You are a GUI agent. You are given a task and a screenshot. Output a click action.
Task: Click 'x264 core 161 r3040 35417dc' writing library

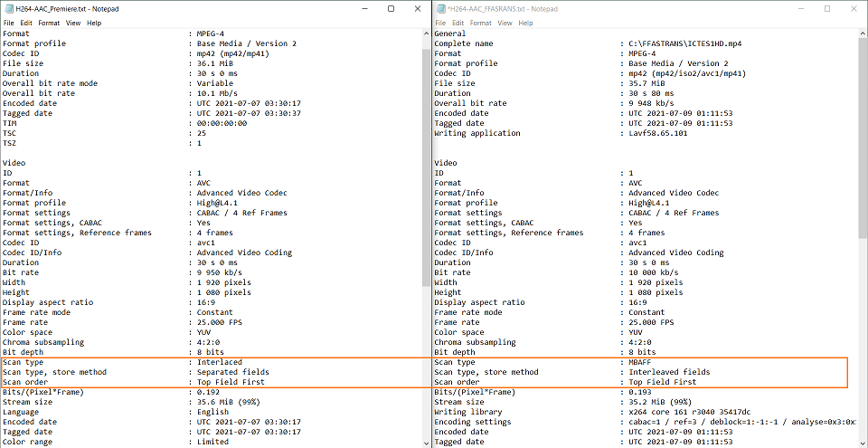pyautogui.click(x=690, y=412)
